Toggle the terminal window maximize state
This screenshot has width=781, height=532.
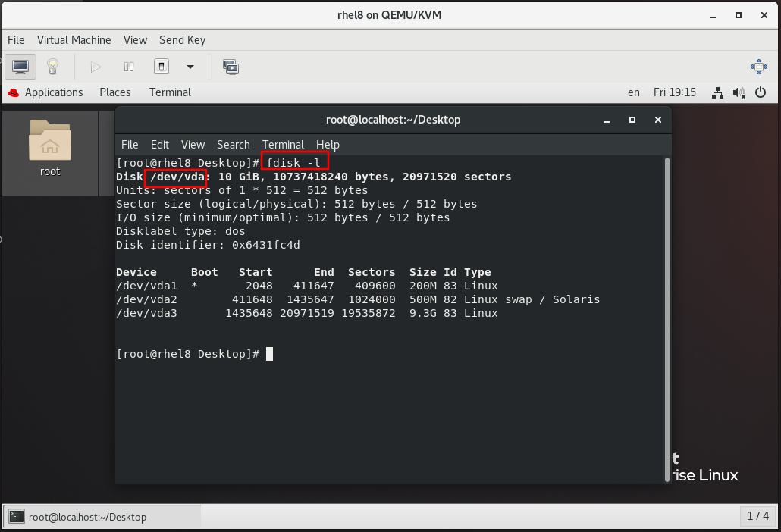(632, 120)
